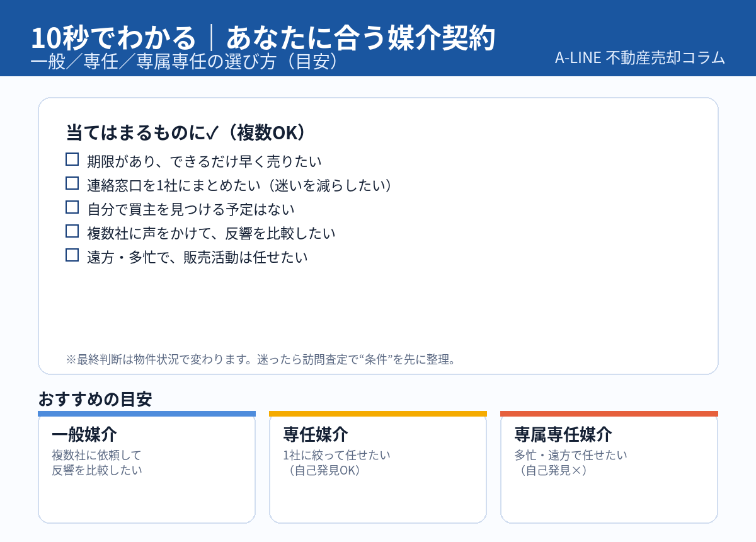Select the 複数社に声をかけて checkbox
The image size is (756, 542).
(x=72, y=231)
